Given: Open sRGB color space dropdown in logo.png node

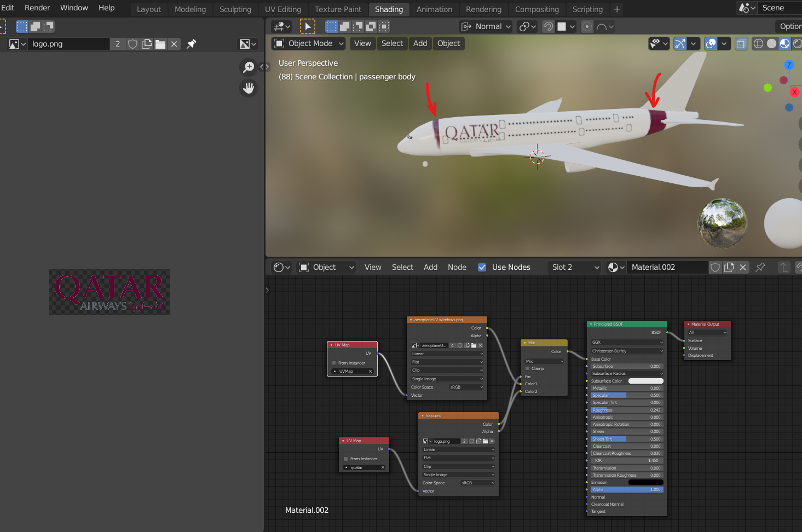Looking at the screenshot, I should pyautogui.click(x=477, y=483).
